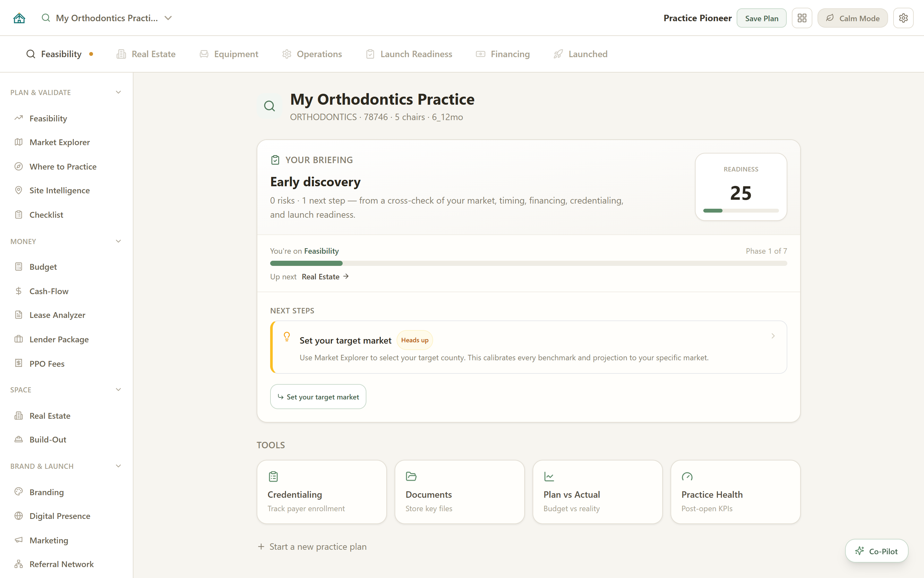Click the 'Phase 1 of 7' text
This screenshot has height=578, width=924.
(766, 251)
